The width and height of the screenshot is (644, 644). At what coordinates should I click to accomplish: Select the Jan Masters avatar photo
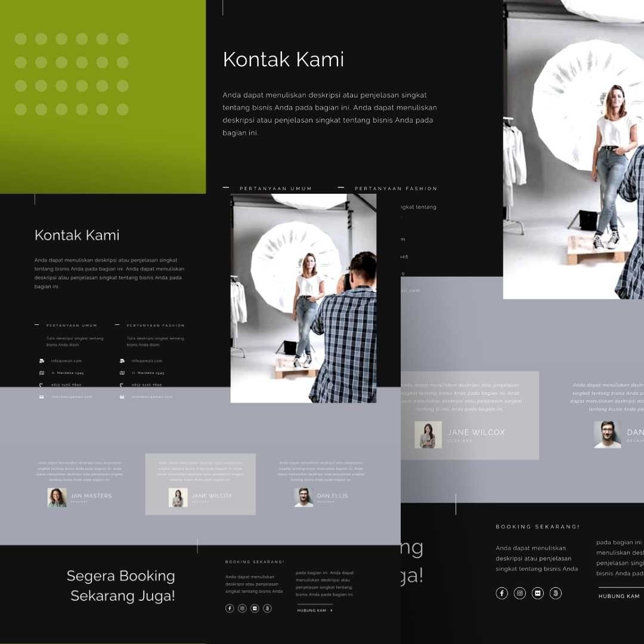57,497
